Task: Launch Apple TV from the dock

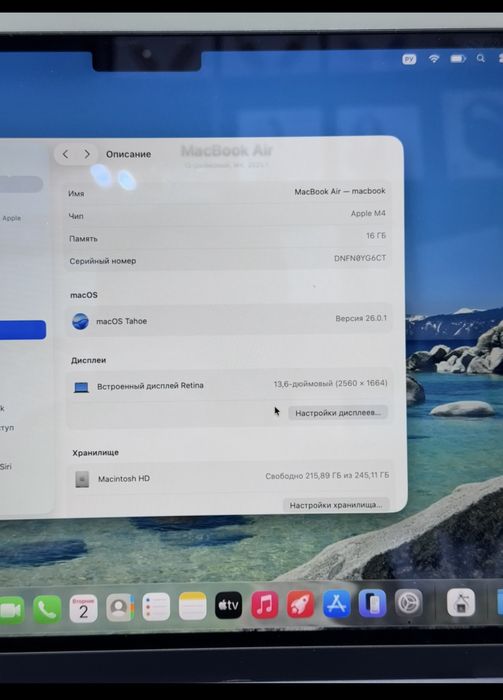Action: pyautogui.click(x=229, y=605)
